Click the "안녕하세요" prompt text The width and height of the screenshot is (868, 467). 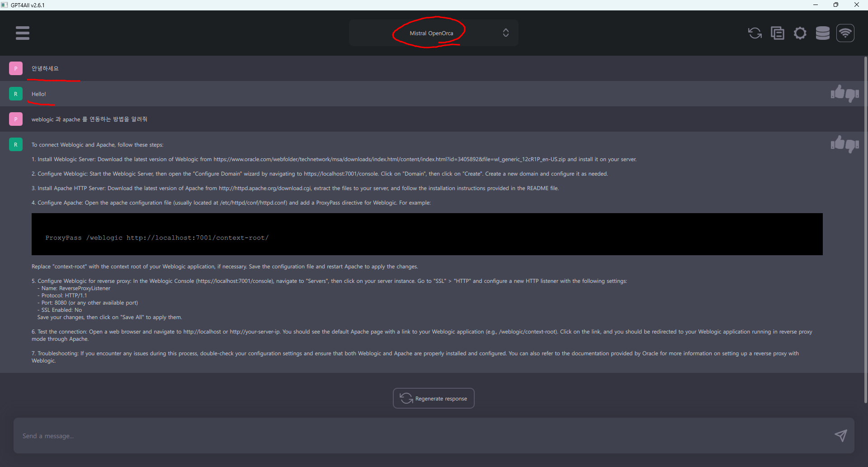point(45,68)
